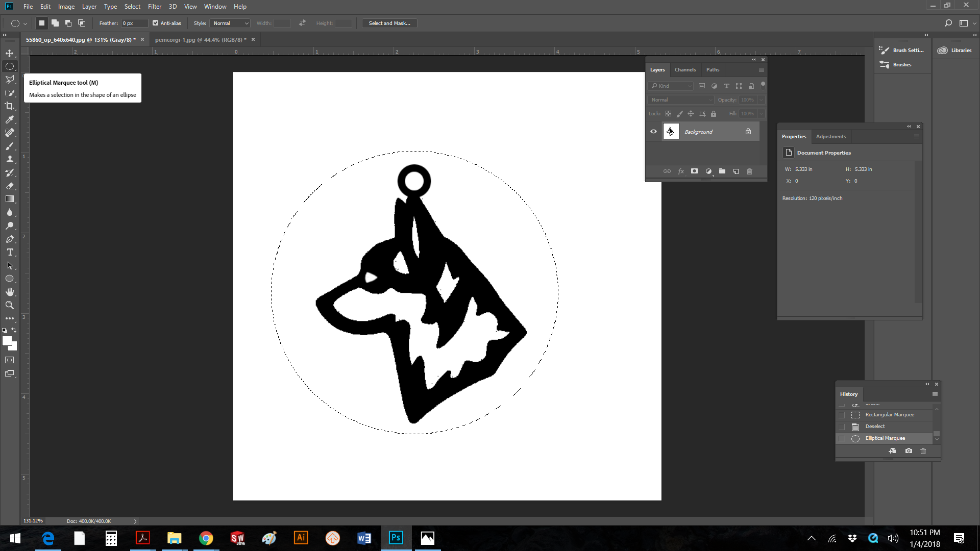This screenshot has height=551, width=980.
Task: Select the Move tool
Action: pyautogui.click(x=10, y=53)
